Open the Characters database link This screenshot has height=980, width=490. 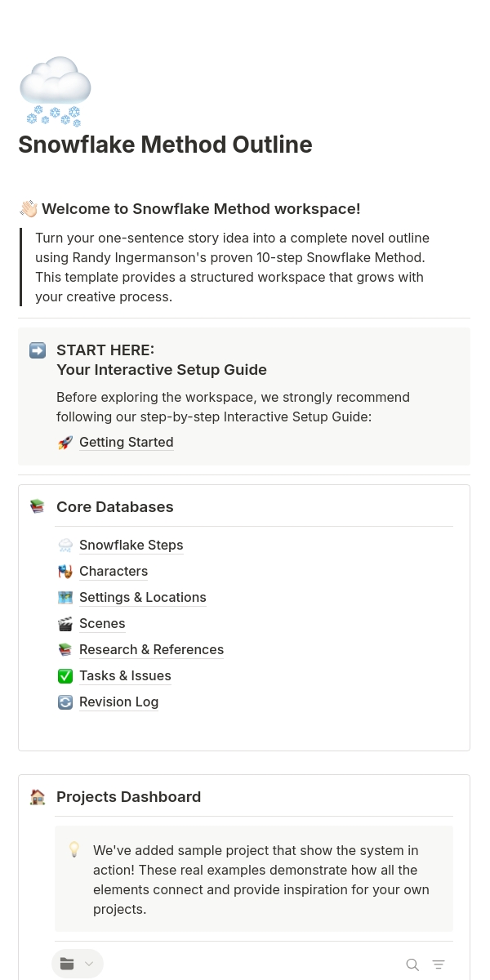(114, 571)
